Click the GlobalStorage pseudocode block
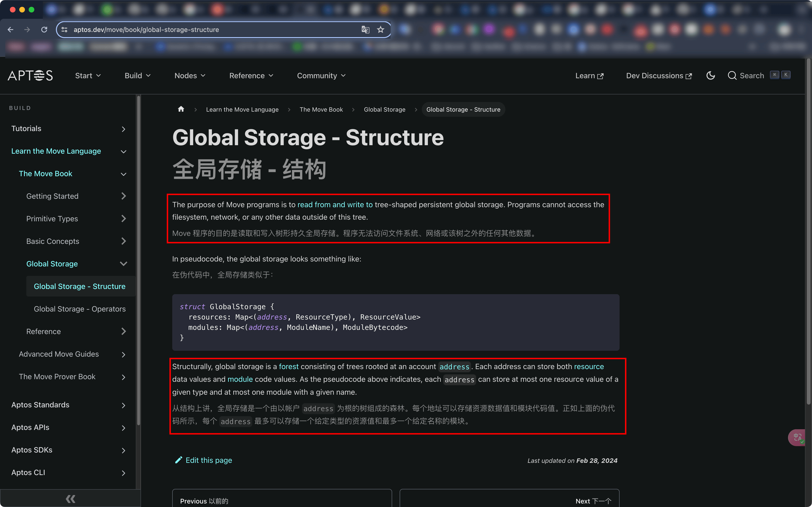Viewport: 812px width, 507px height. coord(396,322)
